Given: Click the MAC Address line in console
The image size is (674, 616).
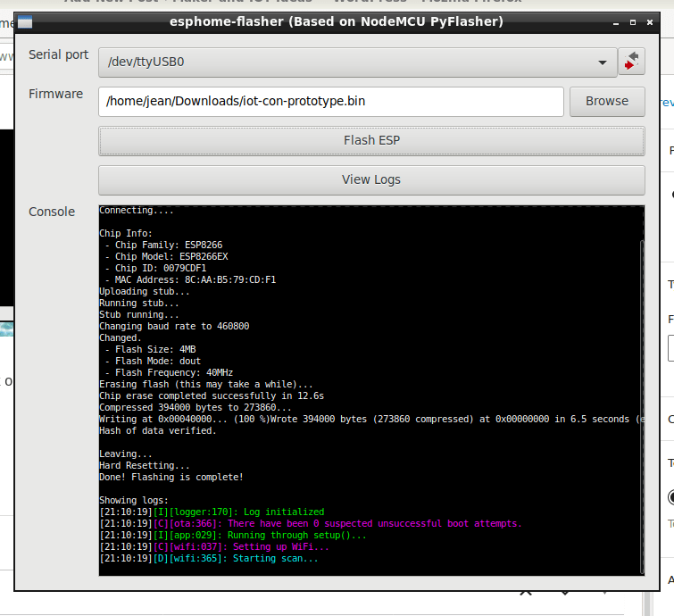Looking at the screenshot, I should tap(190, 279).
